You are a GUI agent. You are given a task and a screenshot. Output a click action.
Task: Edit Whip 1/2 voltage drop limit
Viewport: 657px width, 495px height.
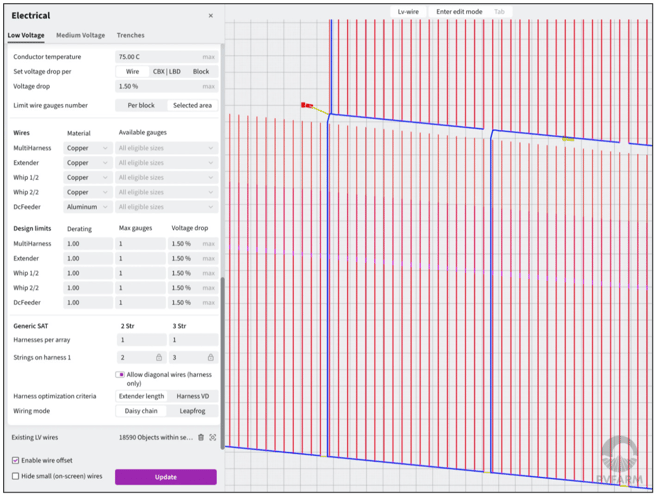tap(193, 273)
